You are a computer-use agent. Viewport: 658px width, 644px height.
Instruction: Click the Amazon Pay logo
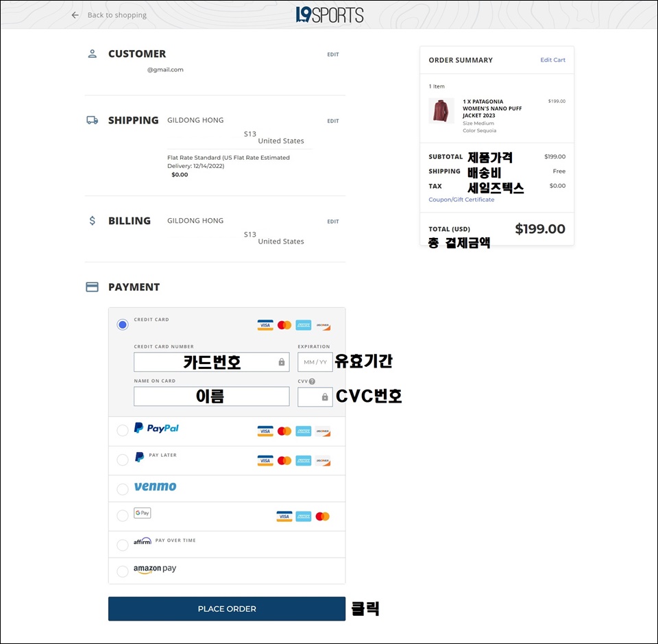155,569
